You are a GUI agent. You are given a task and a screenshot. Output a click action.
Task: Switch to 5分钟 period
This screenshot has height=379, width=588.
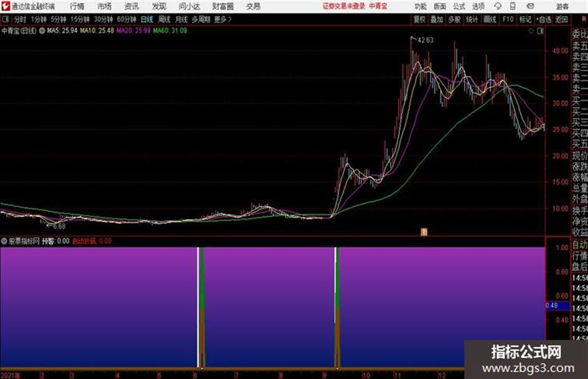coord(58,19)
